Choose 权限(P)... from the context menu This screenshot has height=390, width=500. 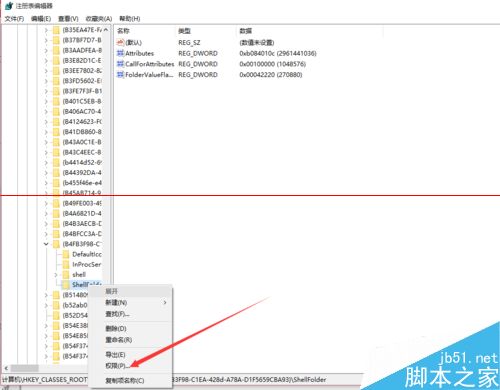117,366
